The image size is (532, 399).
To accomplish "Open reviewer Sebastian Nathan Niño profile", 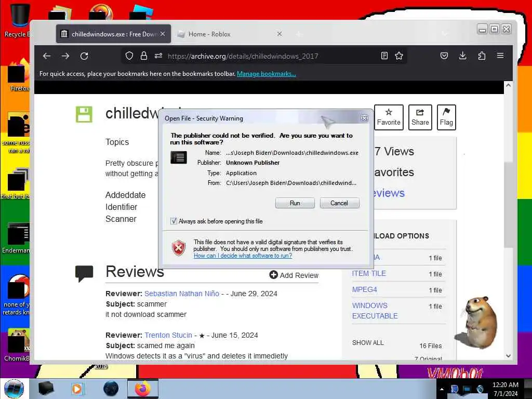I will point(182,294).
